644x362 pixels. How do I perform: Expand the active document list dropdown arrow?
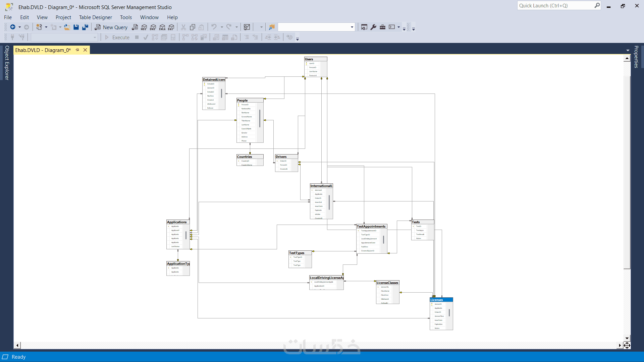point(628,50)
